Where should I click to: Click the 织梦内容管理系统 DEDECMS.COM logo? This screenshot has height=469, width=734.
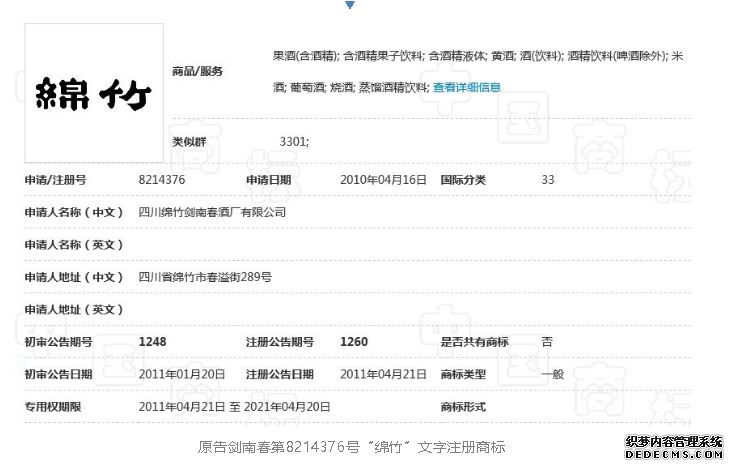(x=674, y=448)
